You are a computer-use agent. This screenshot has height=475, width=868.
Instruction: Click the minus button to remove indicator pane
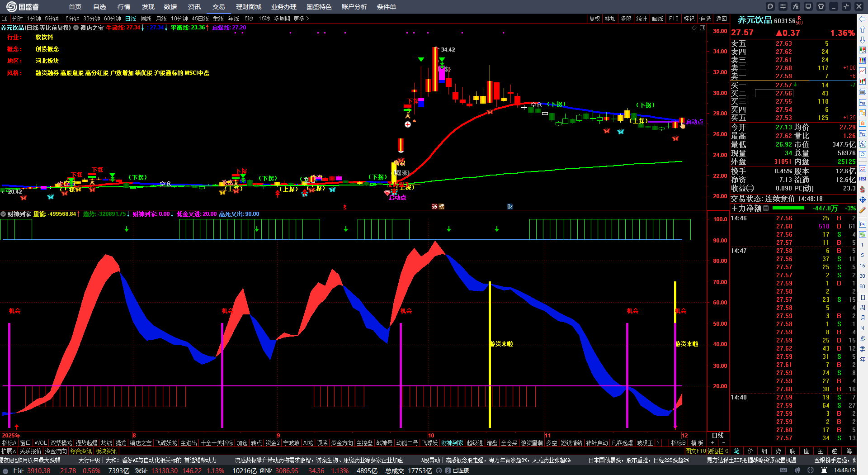[723, 443]
